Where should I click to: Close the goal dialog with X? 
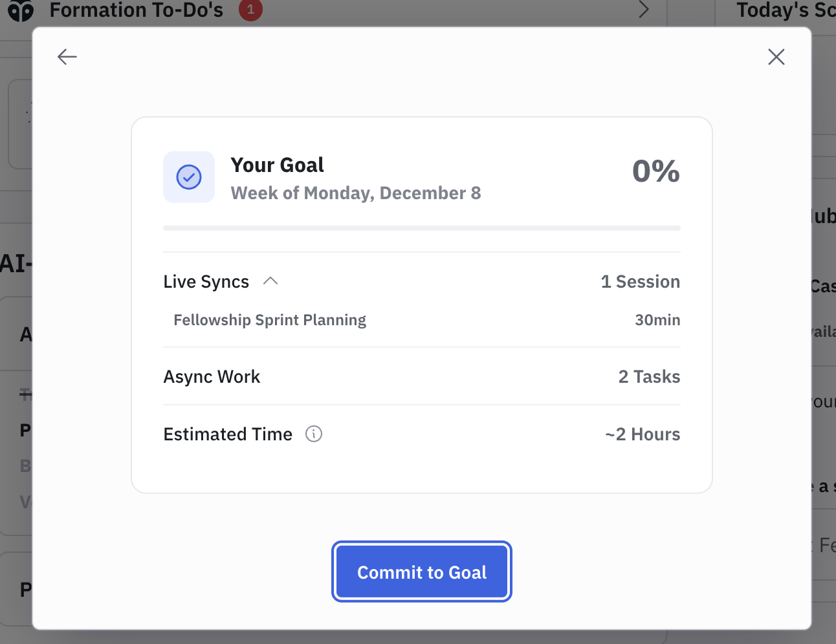776,57
